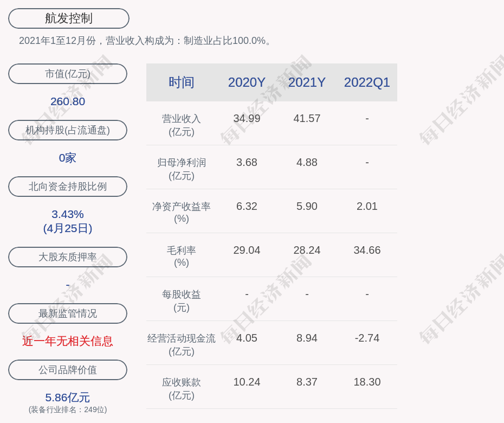Click the 8.94 cash flow cell
Image resolution: width=504 pixels, height=423 pixels.
coord(307,338)
